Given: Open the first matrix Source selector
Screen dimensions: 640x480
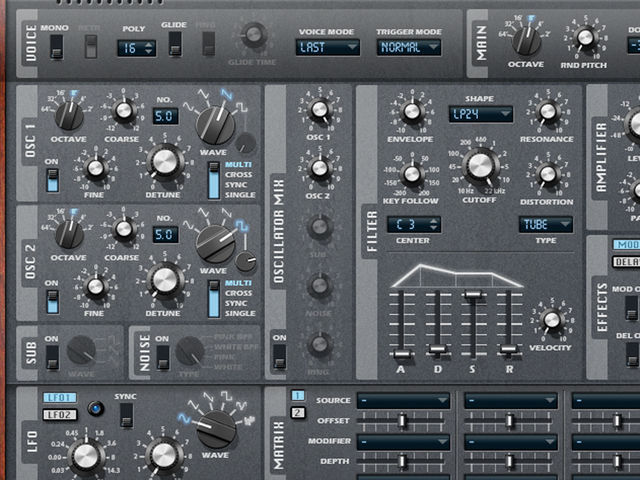Looking at the screenshot, I should coord(403,401).
